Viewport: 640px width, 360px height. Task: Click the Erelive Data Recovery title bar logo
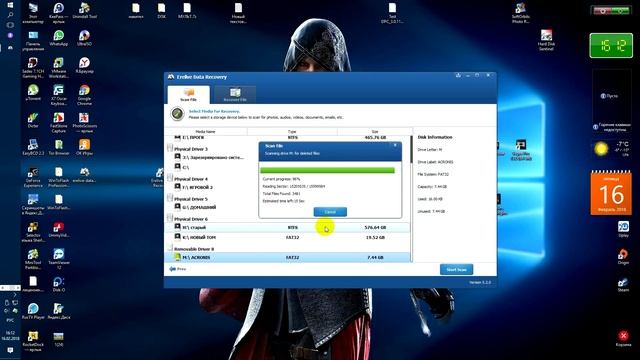click(x=171, y=77)
